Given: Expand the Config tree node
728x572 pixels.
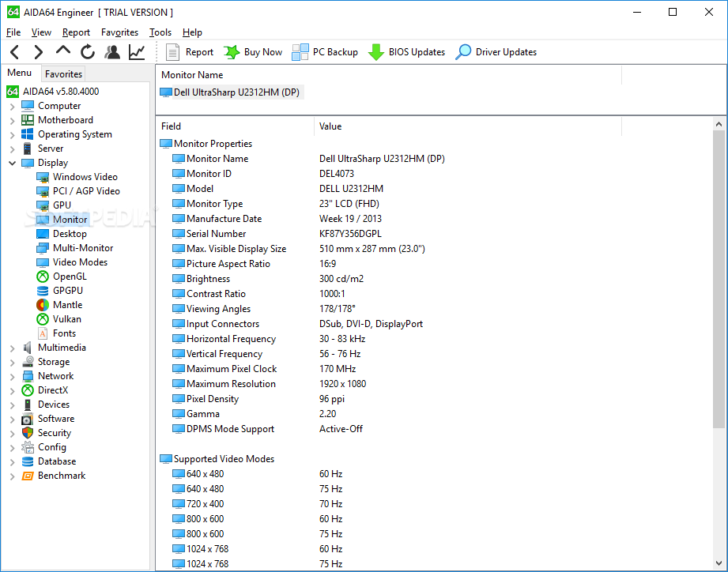Looking at the screenshot, I should click(x=13, y=448).
